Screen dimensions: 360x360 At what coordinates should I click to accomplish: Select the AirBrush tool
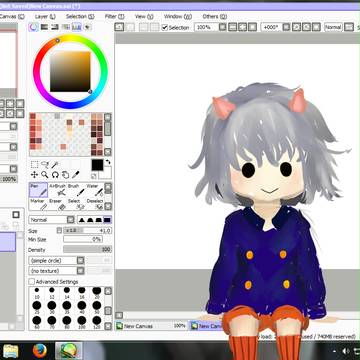tap(57, 190)
